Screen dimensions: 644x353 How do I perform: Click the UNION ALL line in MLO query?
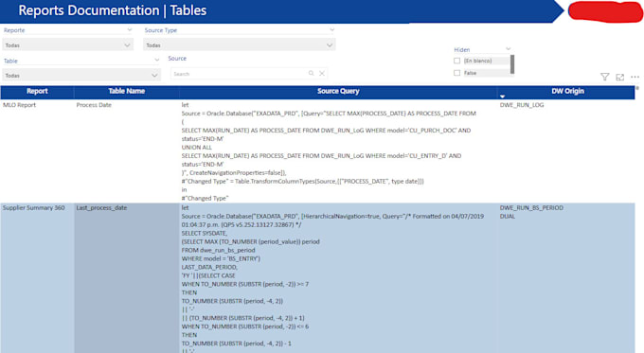pyautogui.click(x=197, y=148)
